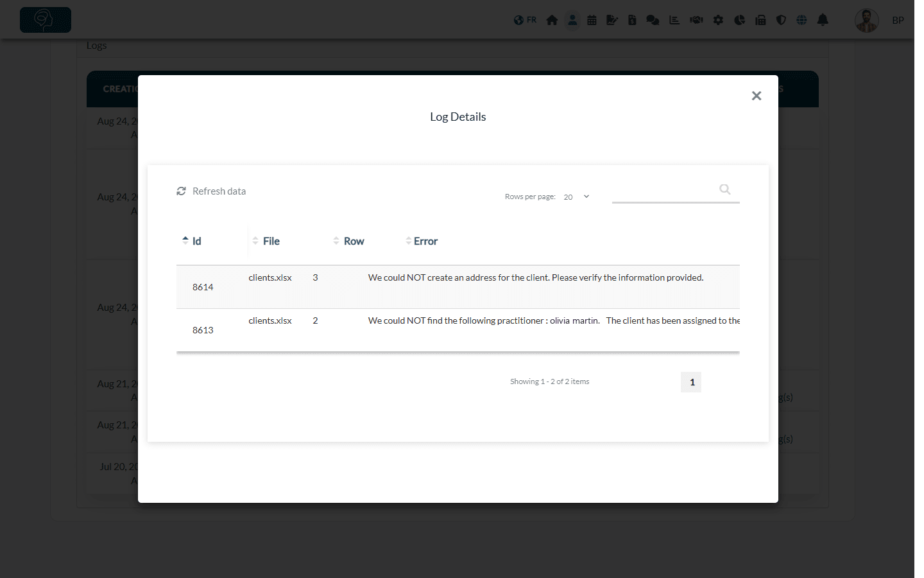Close the Log Details dialog

[x=757, y=96]
